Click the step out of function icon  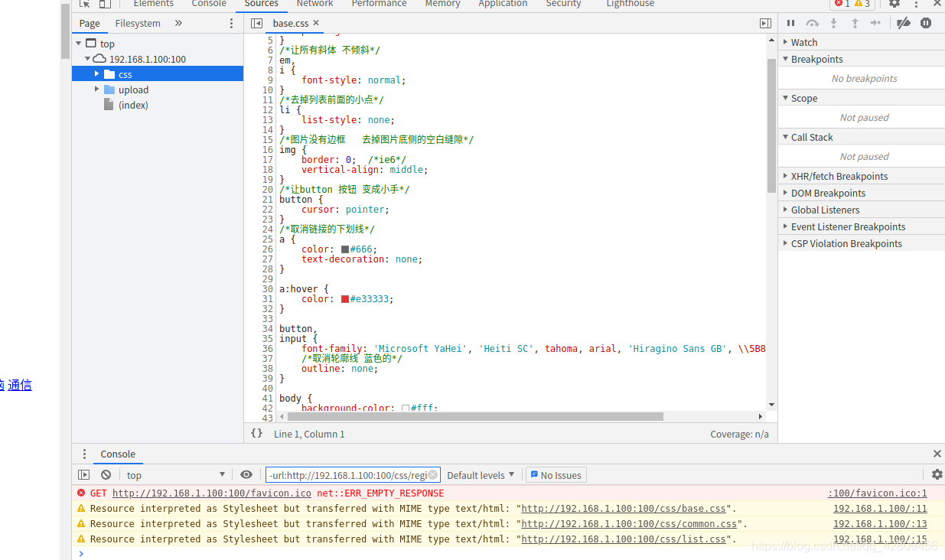tap(855, 23)
